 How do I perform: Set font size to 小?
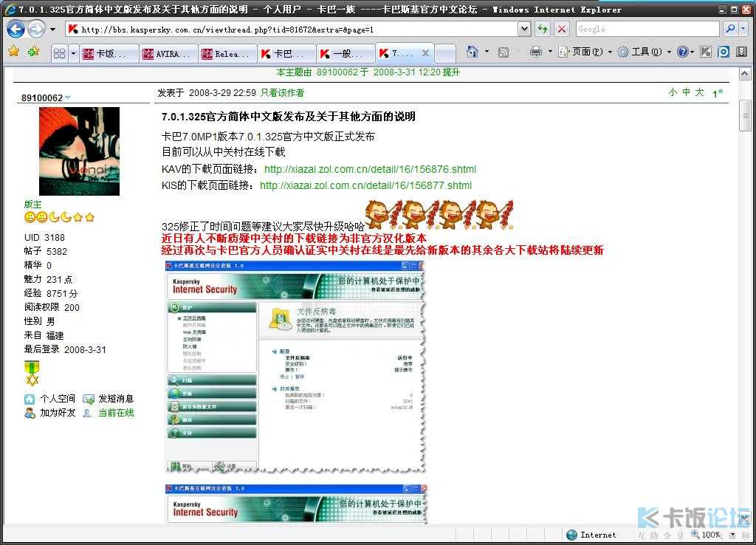tap(673, 92)
